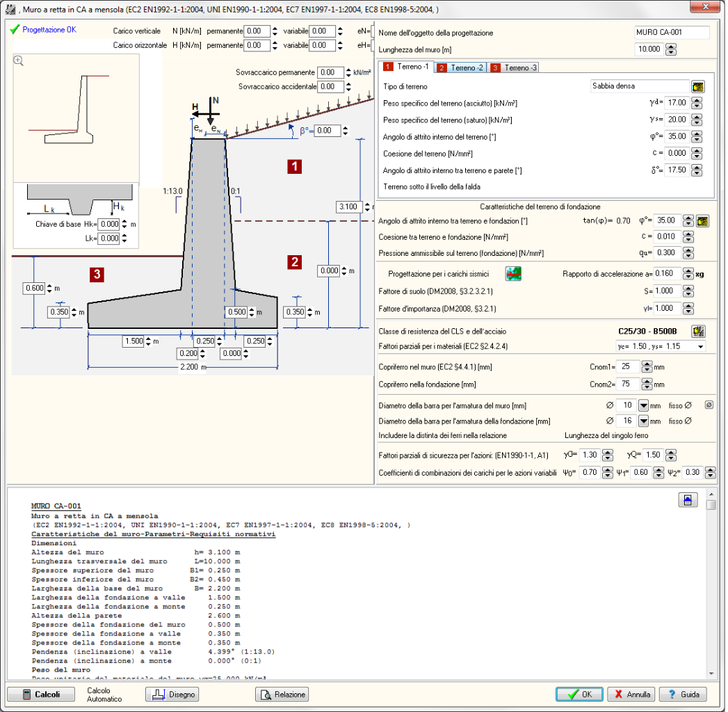
Task: Click the output panel scrollbar down arrow
Action: coord(711,674)
